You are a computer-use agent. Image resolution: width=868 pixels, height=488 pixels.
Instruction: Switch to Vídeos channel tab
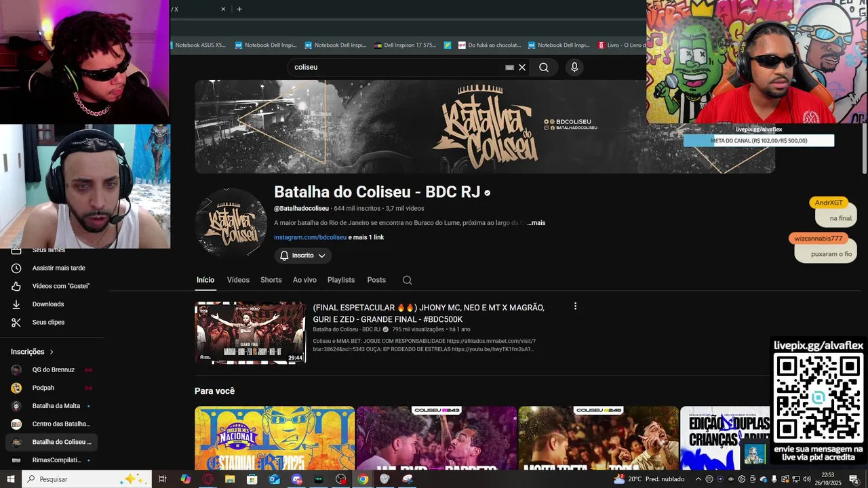(238, 280)
